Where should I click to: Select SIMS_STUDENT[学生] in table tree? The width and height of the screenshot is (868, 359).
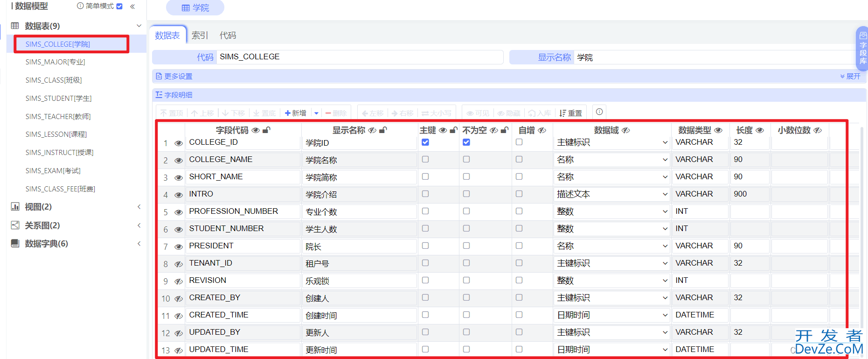click(58, 98)
